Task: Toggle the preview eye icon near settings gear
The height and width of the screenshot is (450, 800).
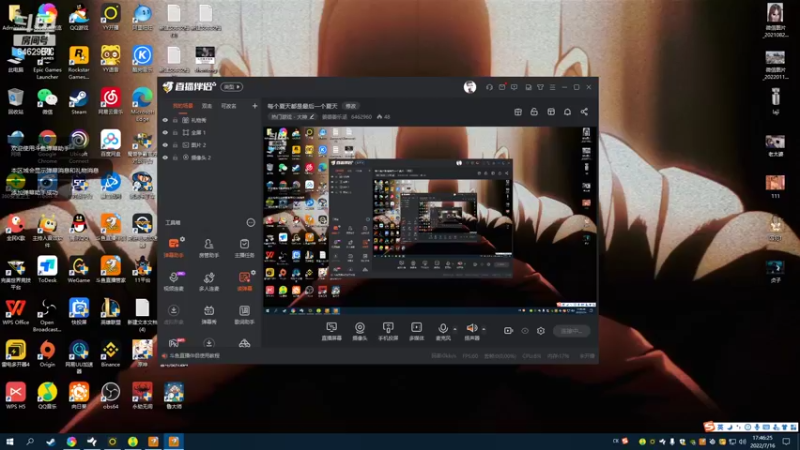Action: pos(524,331)
